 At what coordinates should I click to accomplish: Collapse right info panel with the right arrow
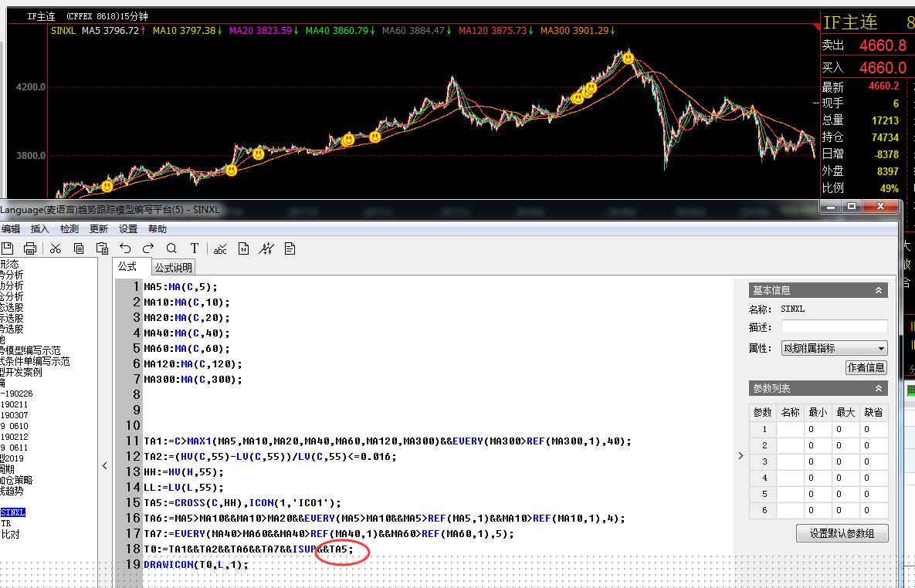740,455
